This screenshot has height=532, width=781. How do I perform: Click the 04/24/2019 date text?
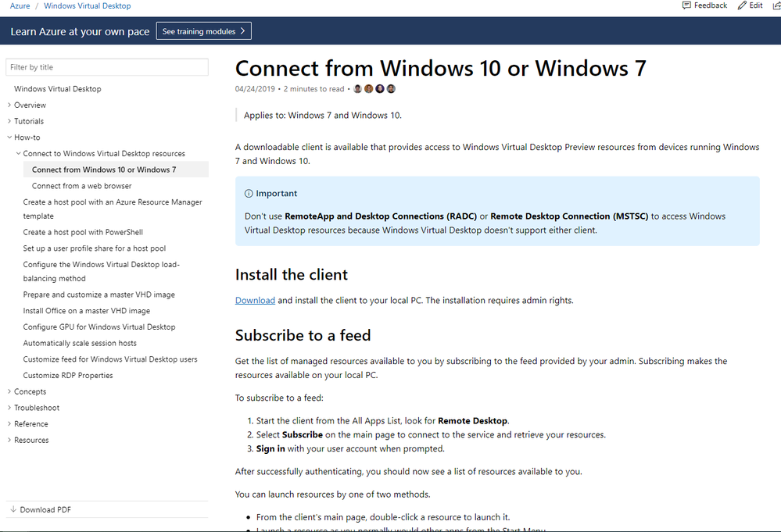(255, 88)
